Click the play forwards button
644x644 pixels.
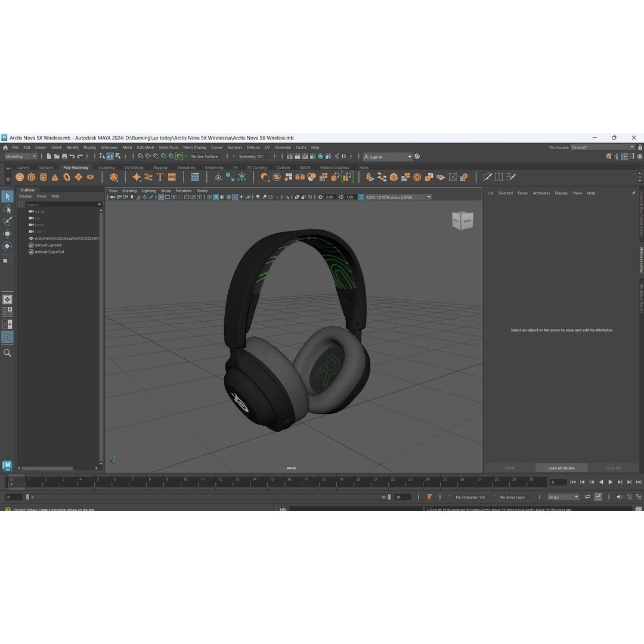tap(611, 482)
